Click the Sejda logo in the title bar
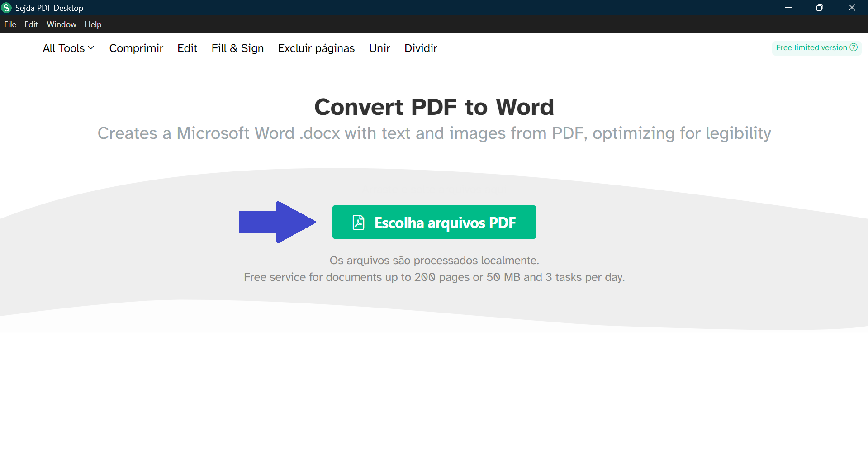The image size is (868, 455). [x=7, y=8]
